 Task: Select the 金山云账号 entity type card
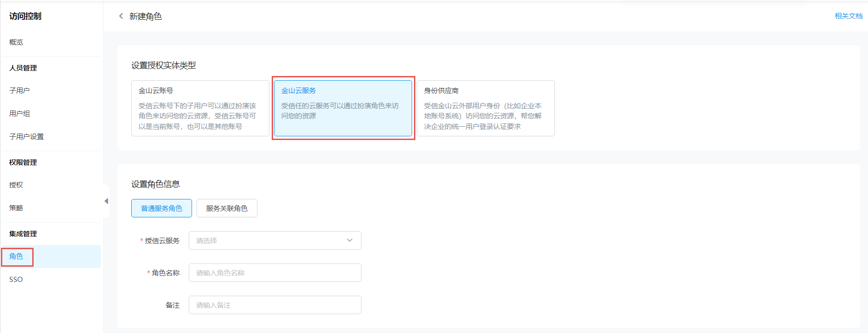pos(200,108)
